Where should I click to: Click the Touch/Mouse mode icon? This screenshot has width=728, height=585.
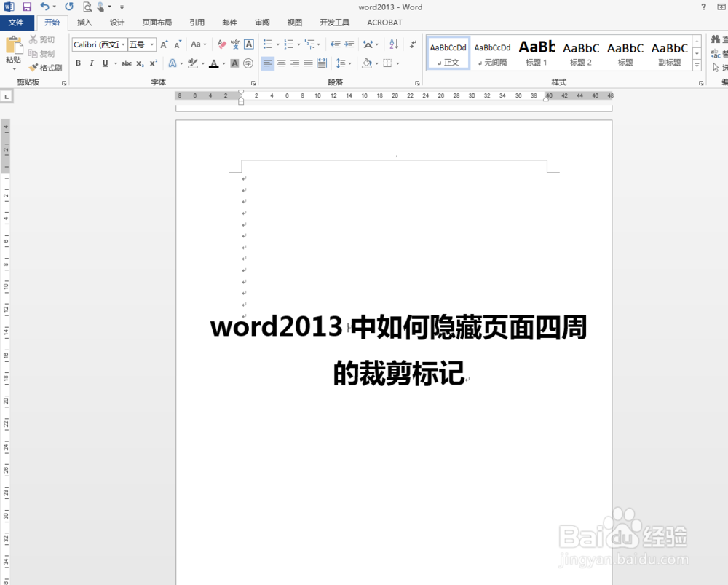point(100,7)
